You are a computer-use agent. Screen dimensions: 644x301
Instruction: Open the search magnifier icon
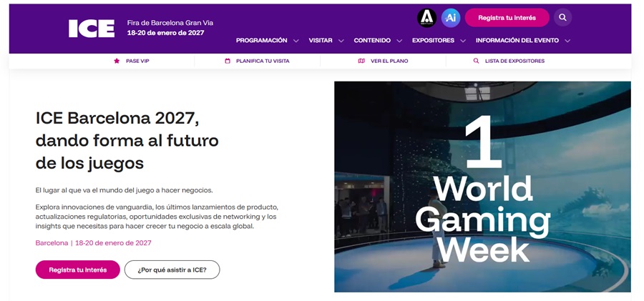pos(562,17)
